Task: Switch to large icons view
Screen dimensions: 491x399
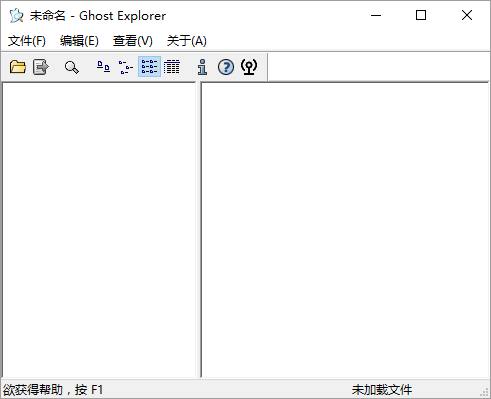Action: [103, 67]
